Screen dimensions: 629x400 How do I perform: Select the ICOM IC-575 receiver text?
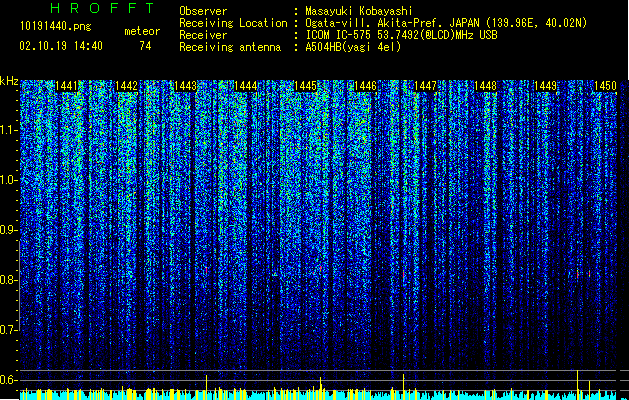tap(401, 35)
